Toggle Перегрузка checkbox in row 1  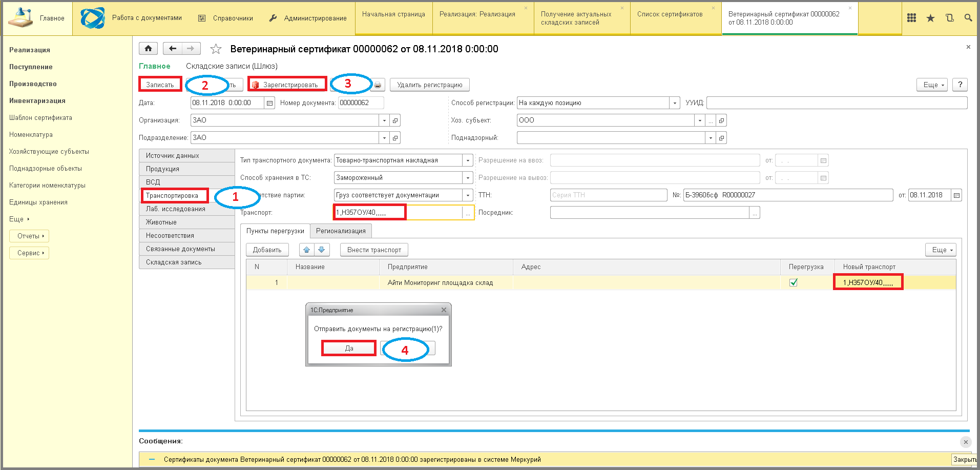[x=794, y=282]
